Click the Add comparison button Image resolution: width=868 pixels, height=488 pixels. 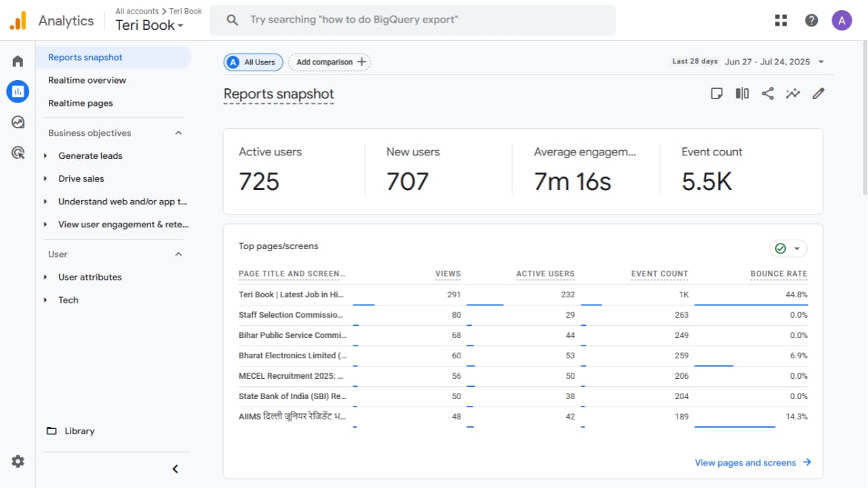(330, 62)
